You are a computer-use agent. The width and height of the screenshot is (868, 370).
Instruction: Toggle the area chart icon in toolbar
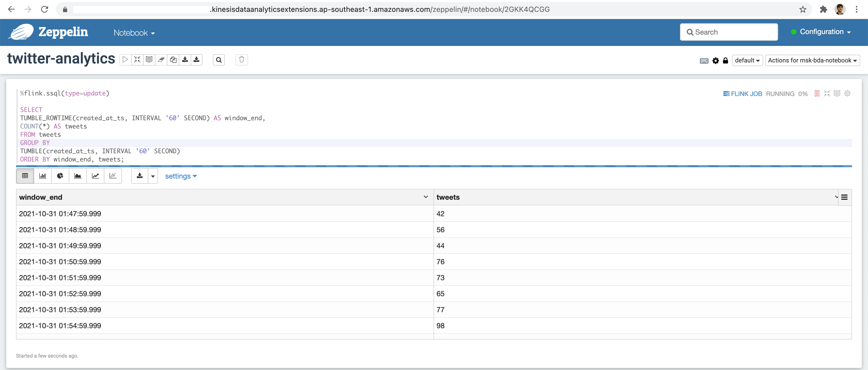[78, 176]
